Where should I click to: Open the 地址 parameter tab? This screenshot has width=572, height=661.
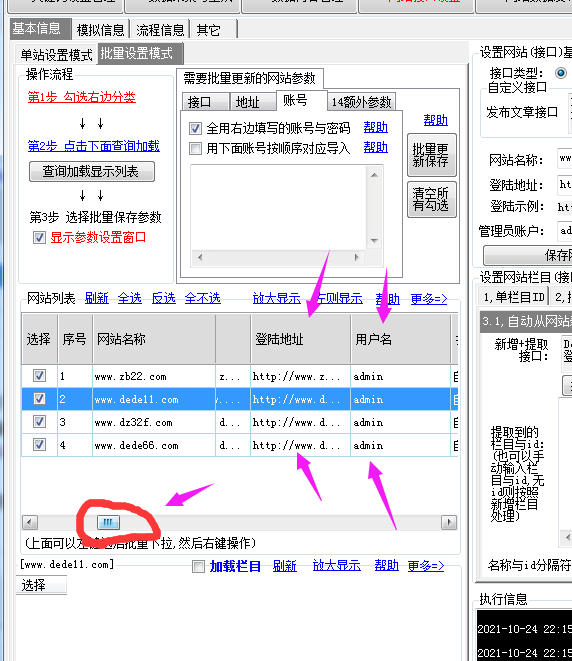click(x=252, y=102)
